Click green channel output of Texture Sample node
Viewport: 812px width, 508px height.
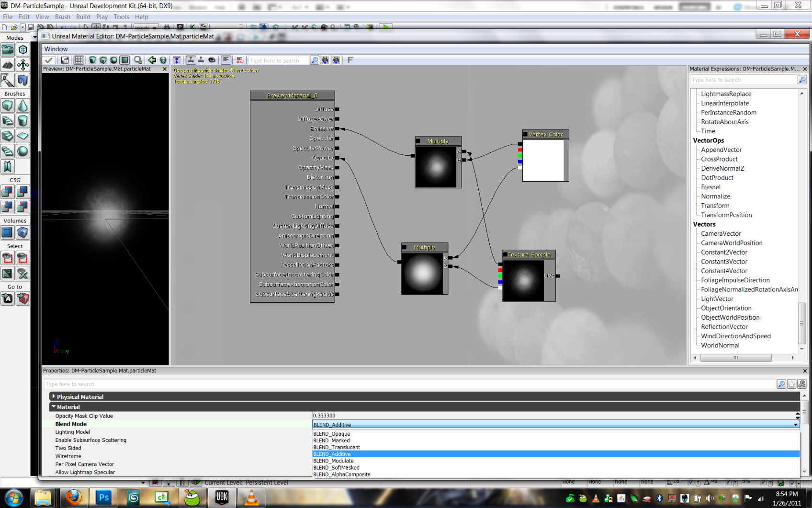coord(500,276)
